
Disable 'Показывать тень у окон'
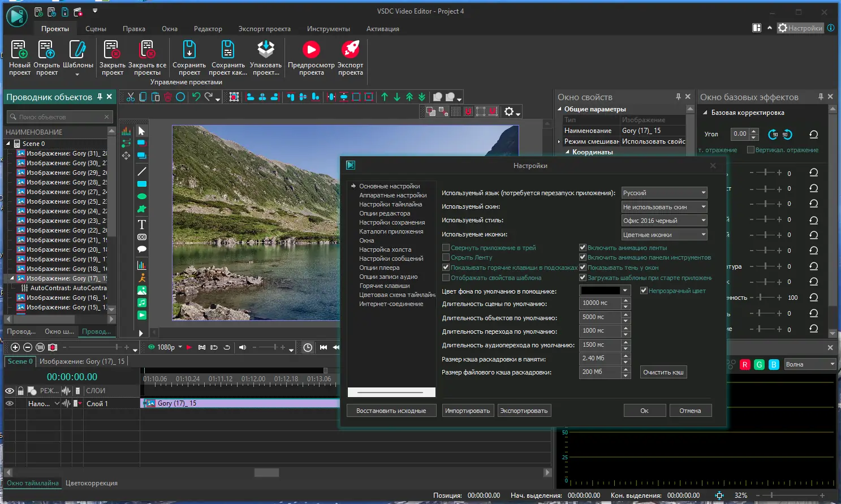click(583, 267)
